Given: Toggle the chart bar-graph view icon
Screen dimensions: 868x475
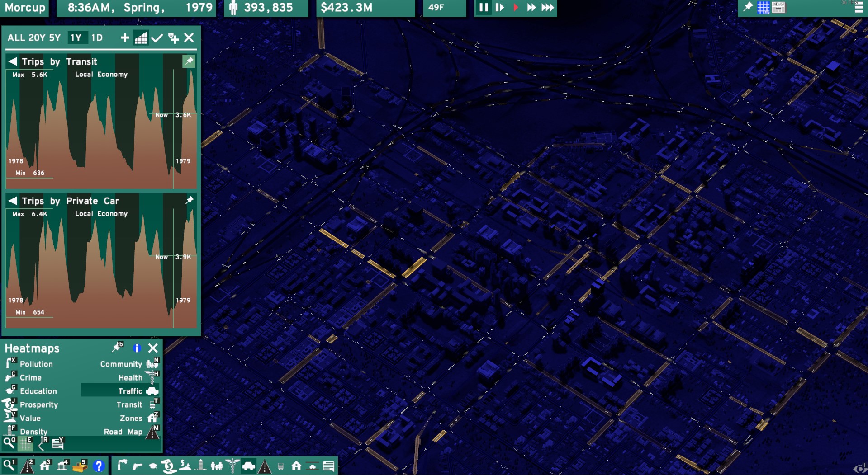Looking at the screenshot, I should point(141,38).
